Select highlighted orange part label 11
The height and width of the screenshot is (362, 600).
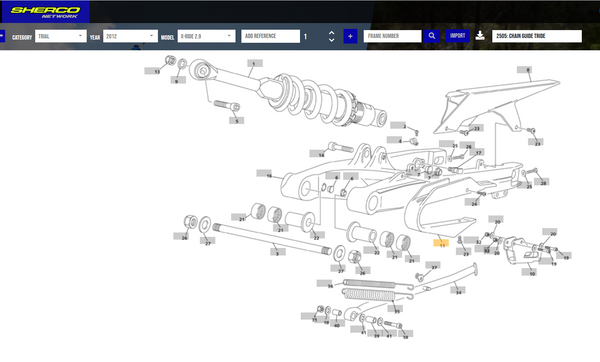point(441,243)
